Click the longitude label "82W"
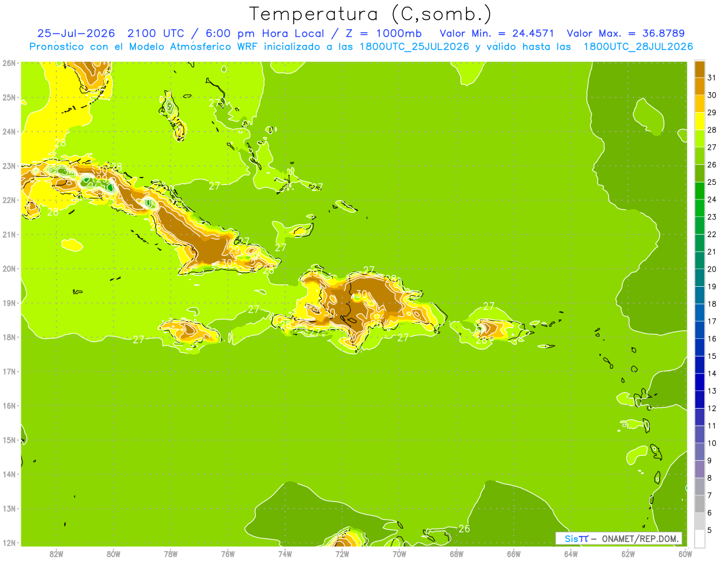Image resolution: width=728 pixels, height=562 pixels. tap(56, 554)
